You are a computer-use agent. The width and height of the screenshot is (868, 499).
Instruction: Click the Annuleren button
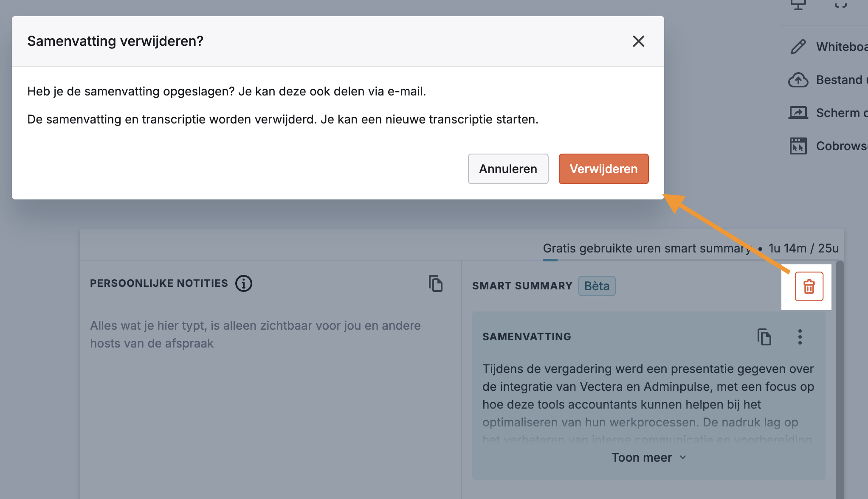pyautogui.click(x=508, y=169)
